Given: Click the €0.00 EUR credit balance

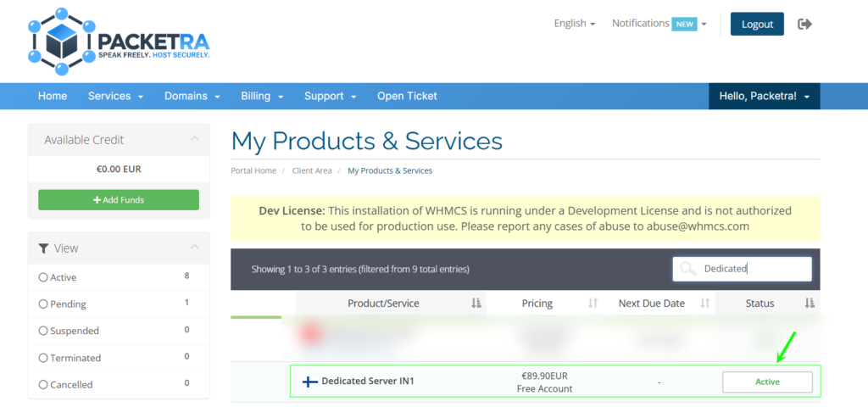Looking at the screenshot, I should pyautogui.click(x=119, y=170).
